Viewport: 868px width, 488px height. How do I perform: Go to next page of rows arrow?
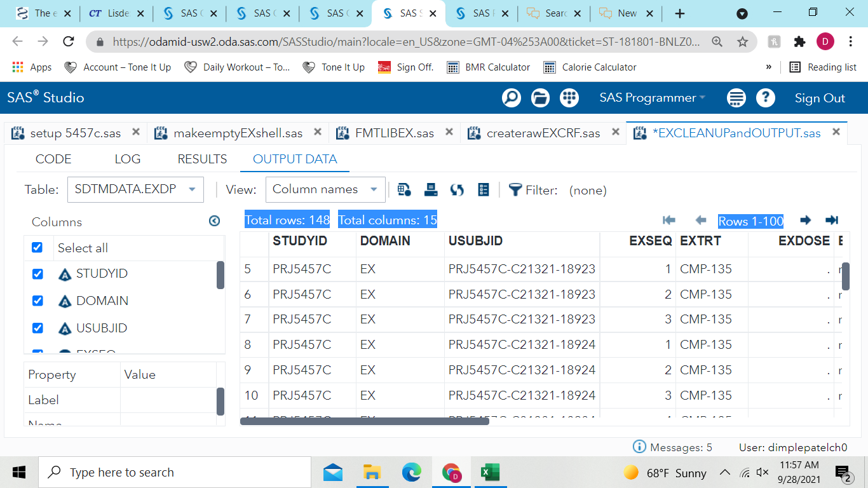point(805,220)
